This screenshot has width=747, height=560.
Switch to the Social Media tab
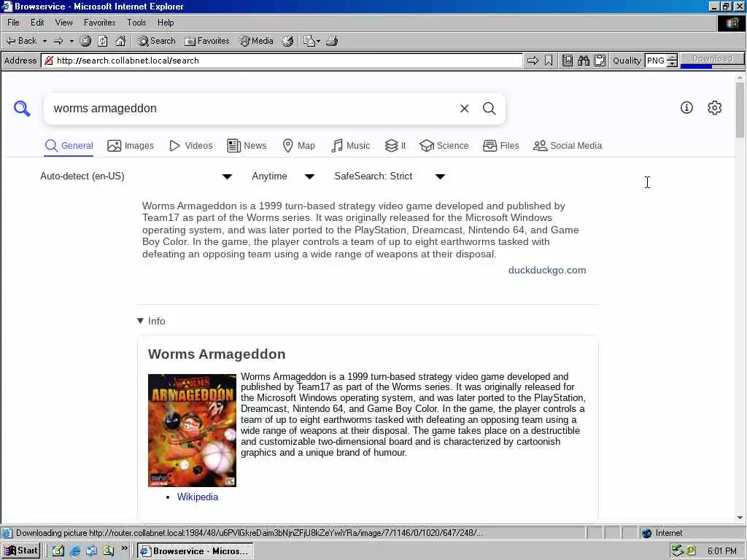[568, 146]
